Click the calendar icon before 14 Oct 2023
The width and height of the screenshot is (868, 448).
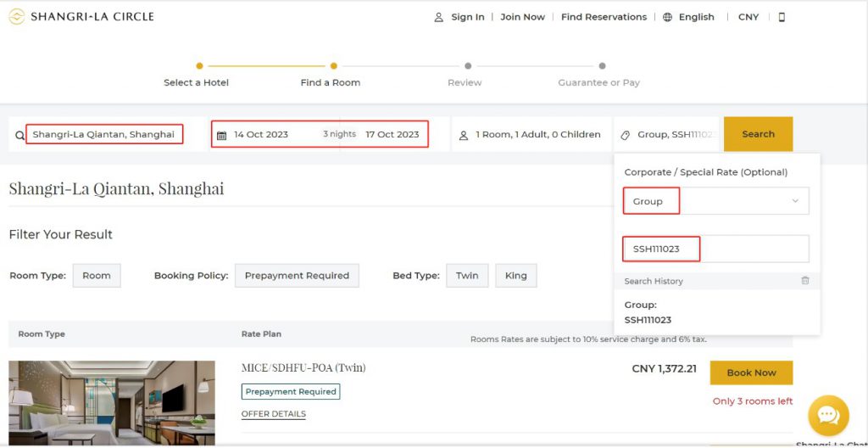(x=221, y=135)
